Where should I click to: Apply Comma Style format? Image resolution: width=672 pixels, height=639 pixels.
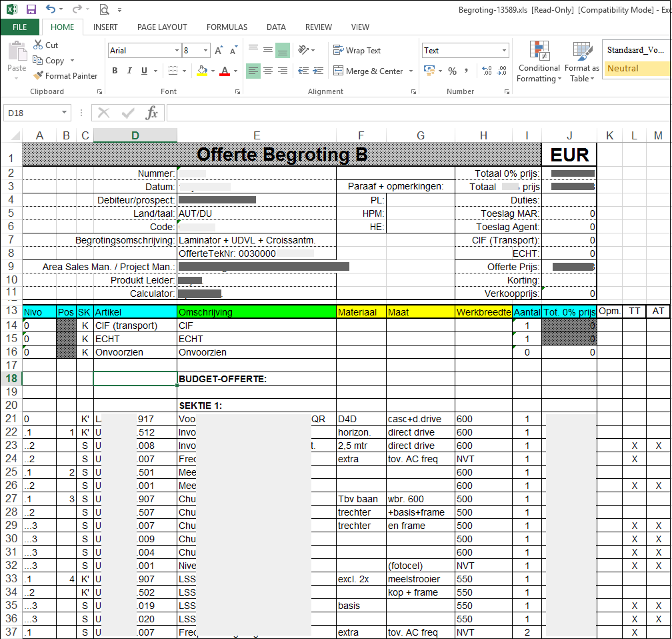pyautogui.click(x=466, y=71)
